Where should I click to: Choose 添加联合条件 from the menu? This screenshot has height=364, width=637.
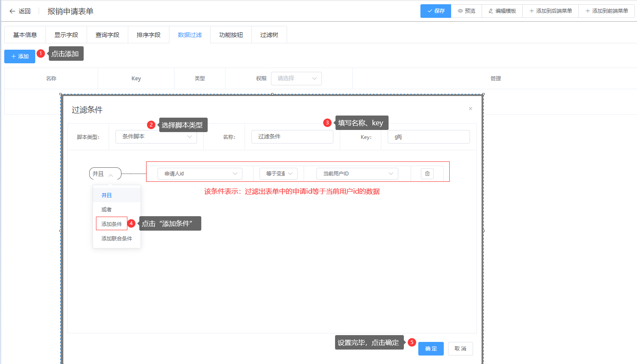116,239
